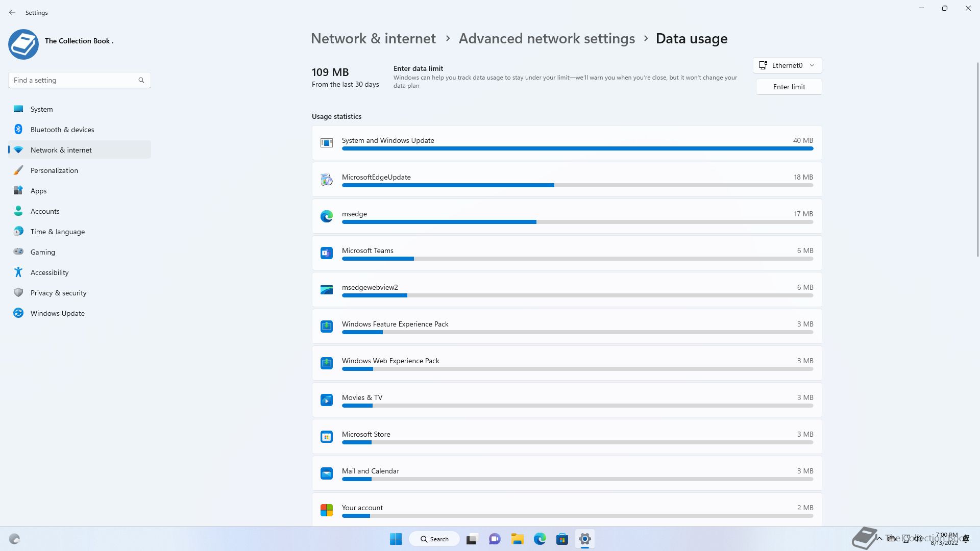Open Apps settings category
980x551 pixels.
(80, 191)
